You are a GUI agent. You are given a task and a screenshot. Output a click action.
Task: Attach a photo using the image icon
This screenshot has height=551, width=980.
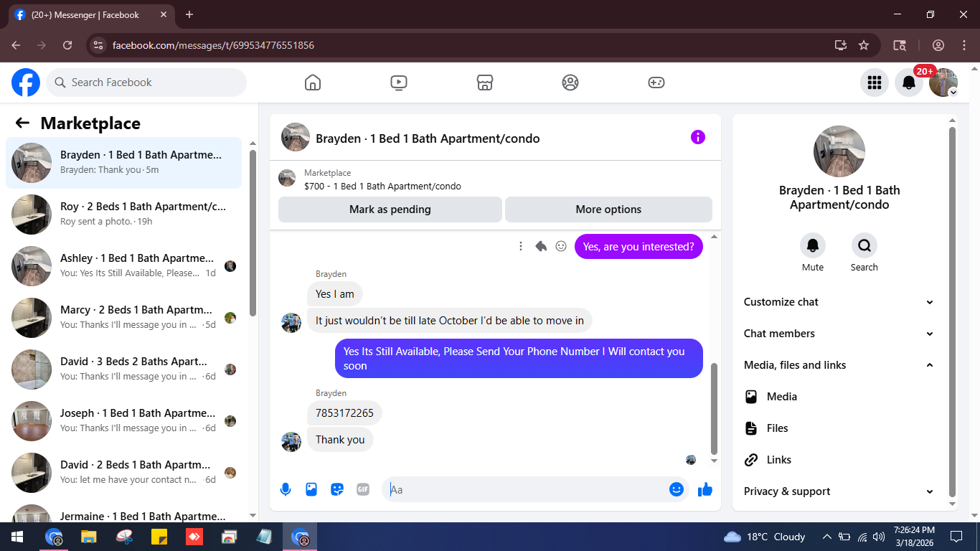[311, 489]
